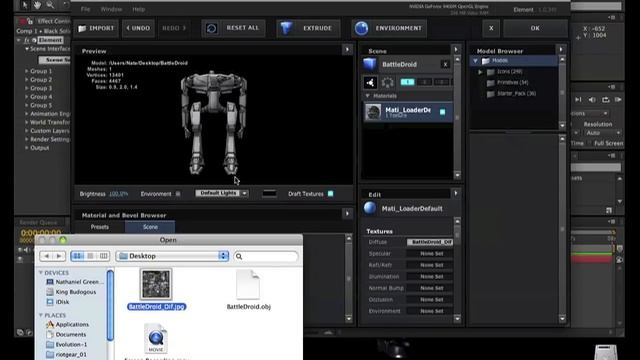Click the group assignment icon in Scene panel
Screen dimensions: 640x360
pyautogui.click(x=370, y=82)
